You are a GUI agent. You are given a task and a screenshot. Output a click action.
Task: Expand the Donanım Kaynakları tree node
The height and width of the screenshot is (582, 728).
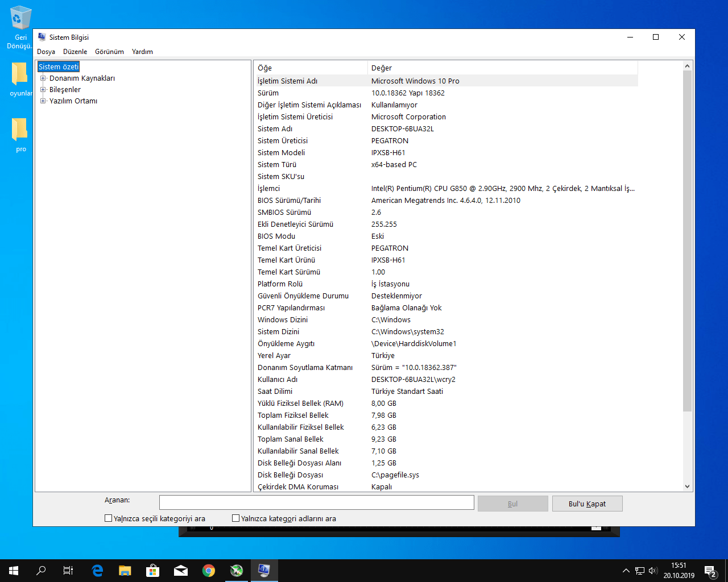[x=43, y=78]
